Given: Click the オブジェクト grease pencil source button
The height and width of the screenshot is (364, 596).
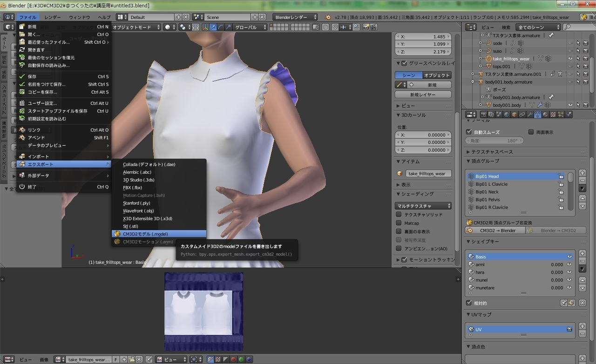Looking at the screenshot, I should click(x=437, y=75).
